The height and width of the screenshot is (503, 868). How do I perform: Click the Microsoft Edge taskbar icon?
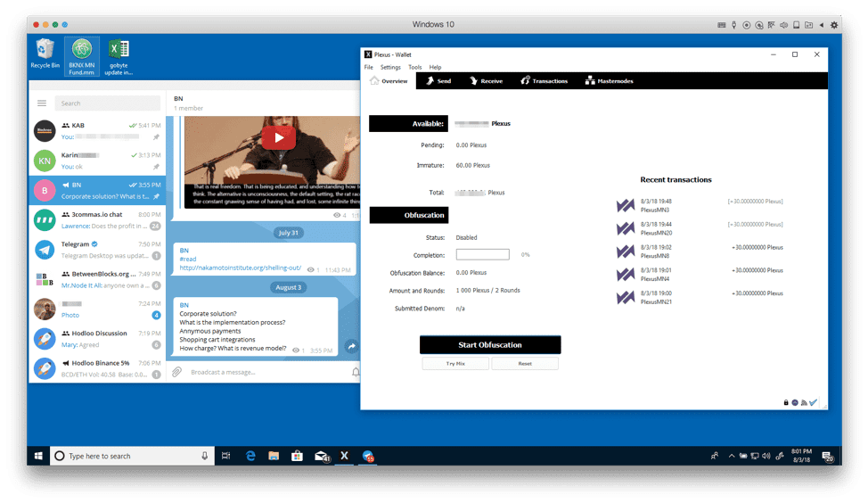click(x=251, y=456)
